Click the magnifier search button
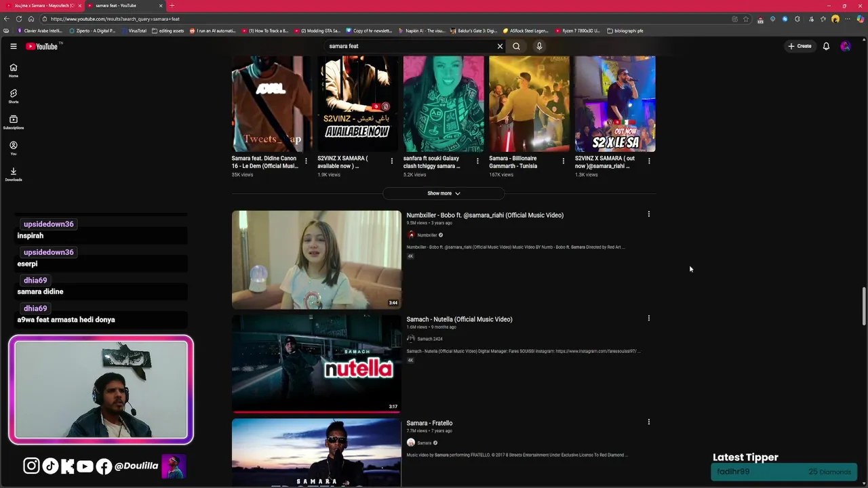The image size is (868, 488). click(516, 46)
